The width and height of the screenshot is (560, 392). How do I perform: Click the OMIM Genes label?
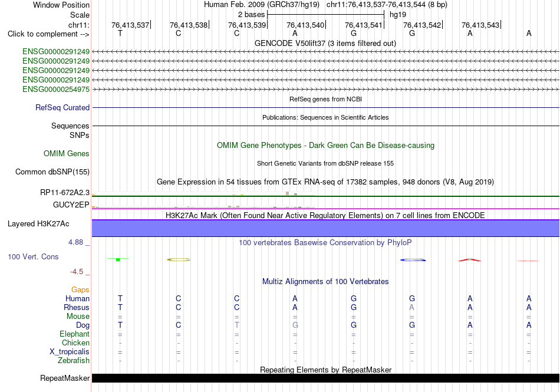tap(67, 153)
